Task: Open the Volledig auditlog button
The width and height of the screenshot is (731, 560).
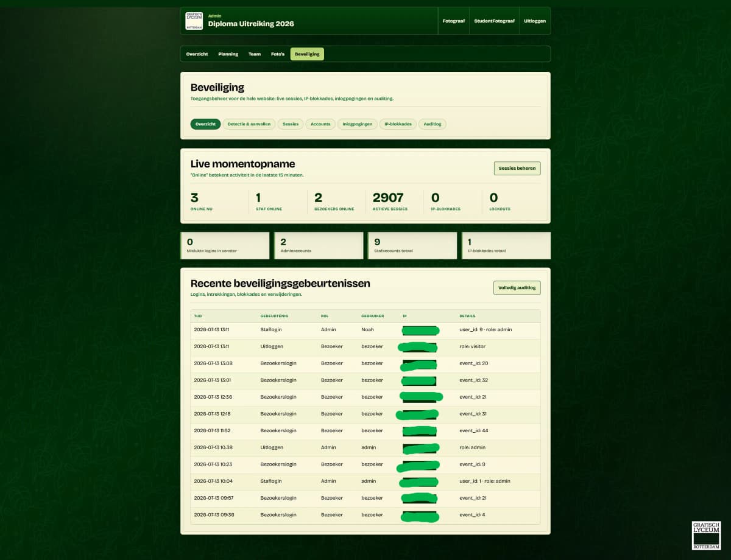Action: coord(517,287)
